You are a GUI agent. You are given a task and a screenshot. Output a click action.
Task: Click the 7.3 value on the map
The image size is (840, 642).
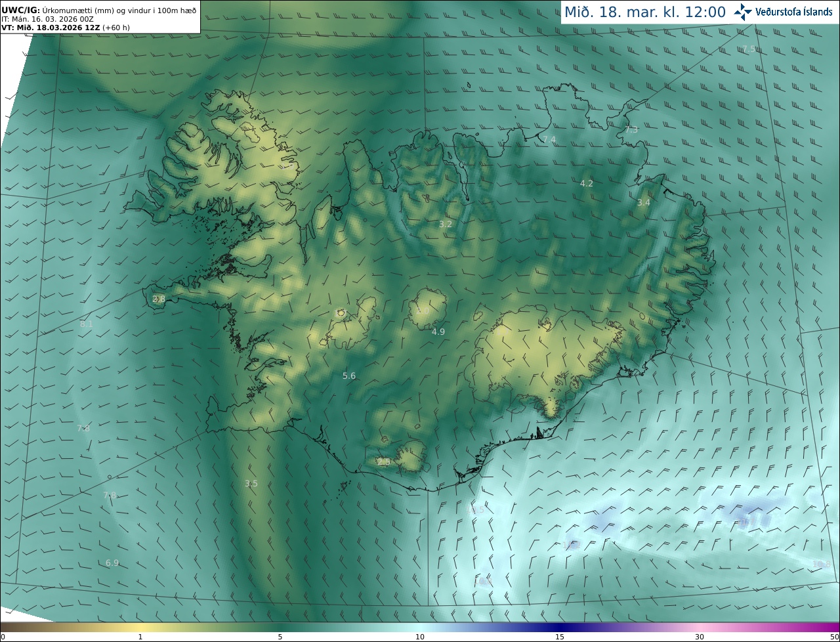(x=631, y=129)
